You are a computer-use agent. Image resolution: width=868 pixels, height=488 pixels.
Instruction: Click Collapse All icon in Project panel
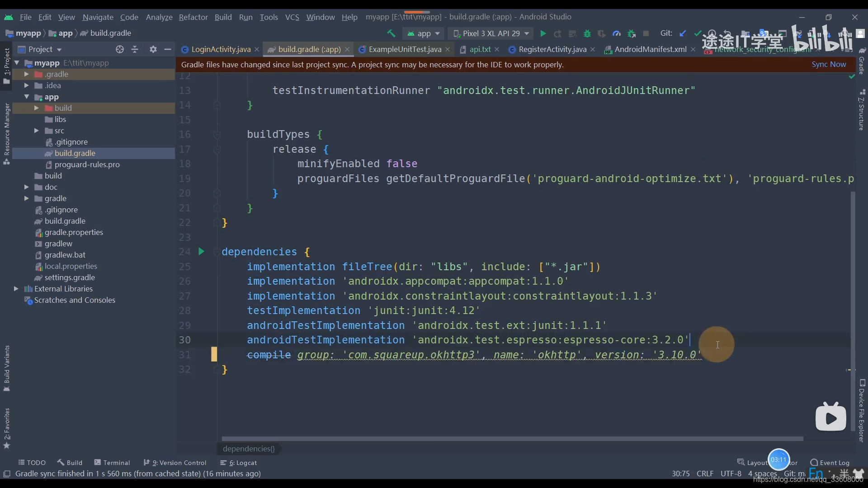135,49
